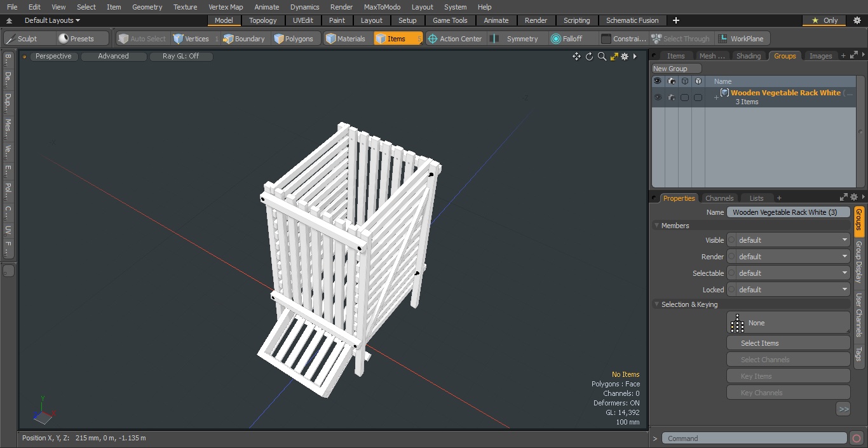Open Properties panel settings gear

coord(854,198)
